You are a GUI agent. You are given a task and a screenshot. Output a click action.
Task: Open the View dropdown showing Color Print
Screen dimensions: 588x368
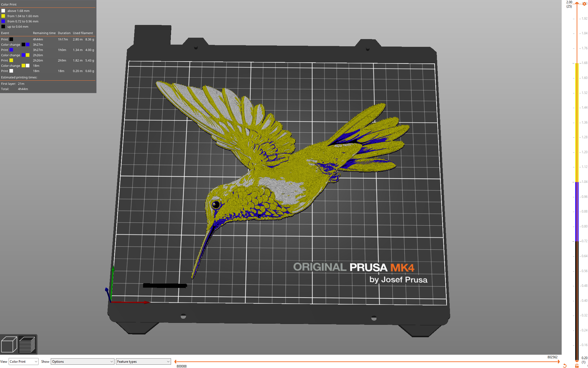(23, 361)
